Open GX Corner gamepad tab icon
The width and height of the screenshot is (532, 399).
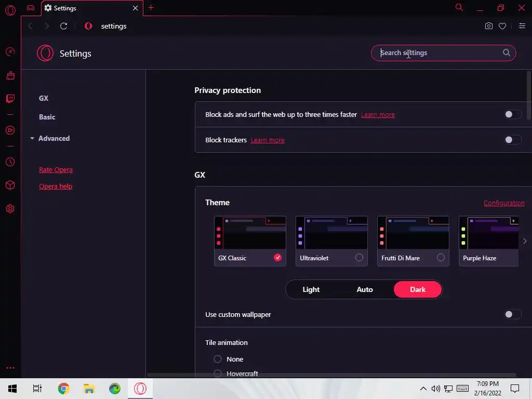(31, 8)
